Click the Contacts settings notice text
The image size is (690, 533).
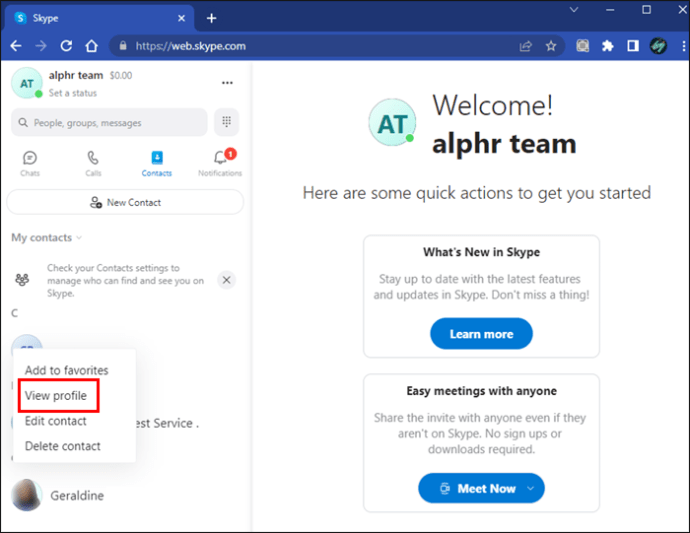(125, 280)
